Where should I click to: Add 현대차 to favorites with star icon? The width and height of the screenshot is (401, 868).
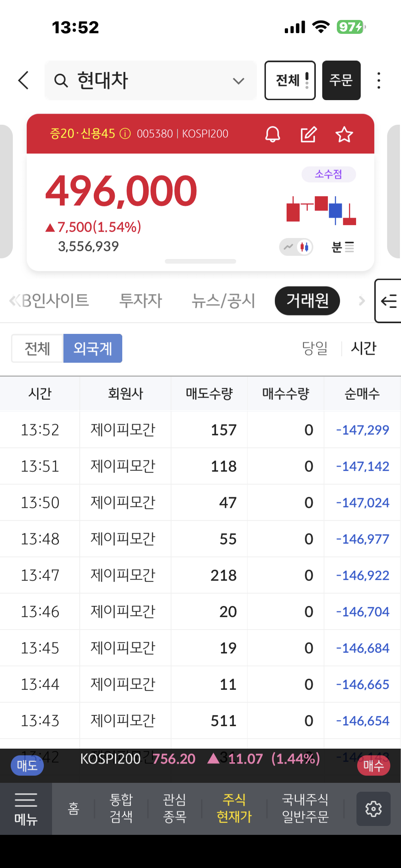coord(344,134)
